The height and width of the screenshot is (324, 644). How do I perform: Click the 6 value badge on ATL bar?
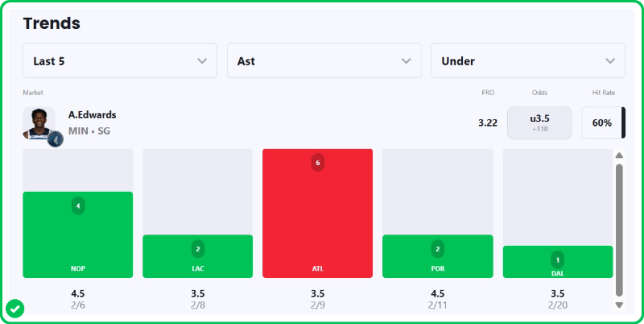coord(318,163)
